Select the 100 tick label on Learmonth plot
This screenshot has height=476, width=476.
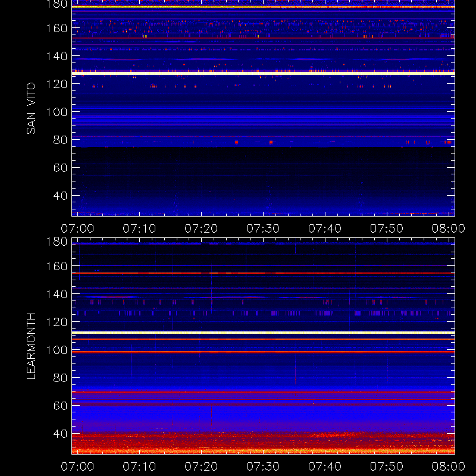[57, 350]
